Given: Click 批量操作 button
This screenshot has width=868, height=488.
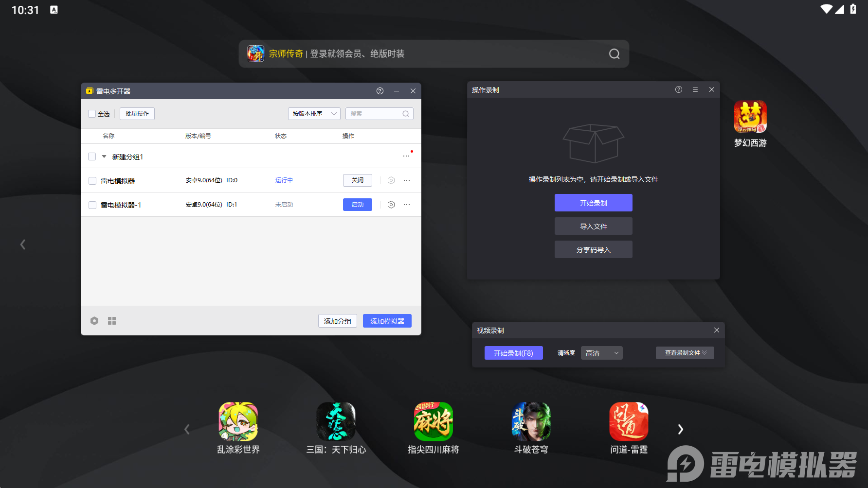Looking at the screenshot, I should pyautogui.click(x=137, y=114).
